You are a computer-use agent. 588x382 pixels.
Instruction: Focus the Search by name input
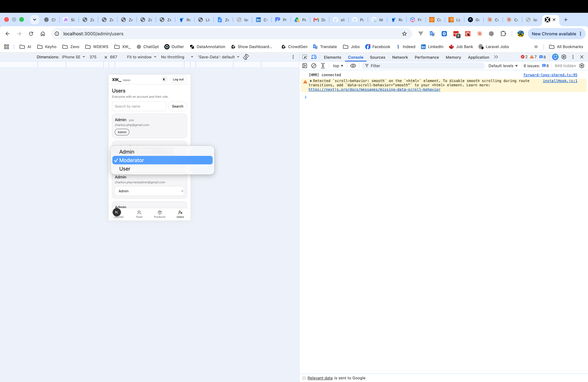139,106
